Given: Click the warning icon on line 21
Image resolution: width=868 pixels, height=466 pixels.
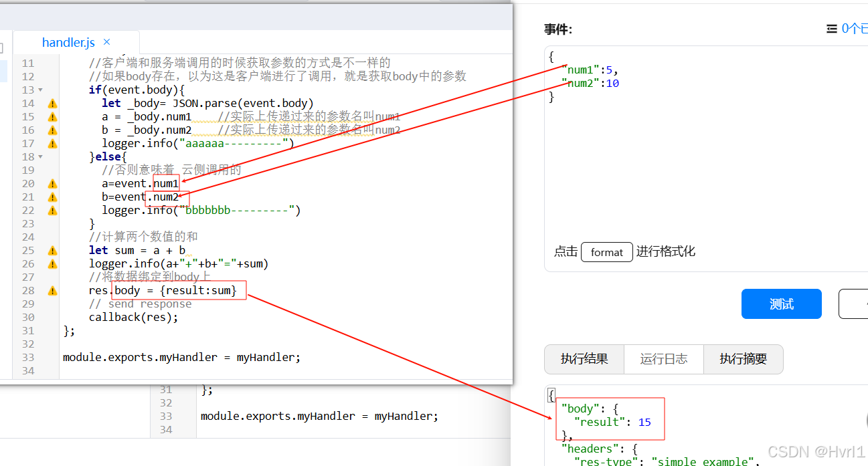Looking at the screenshot, I should coord(52,197).
